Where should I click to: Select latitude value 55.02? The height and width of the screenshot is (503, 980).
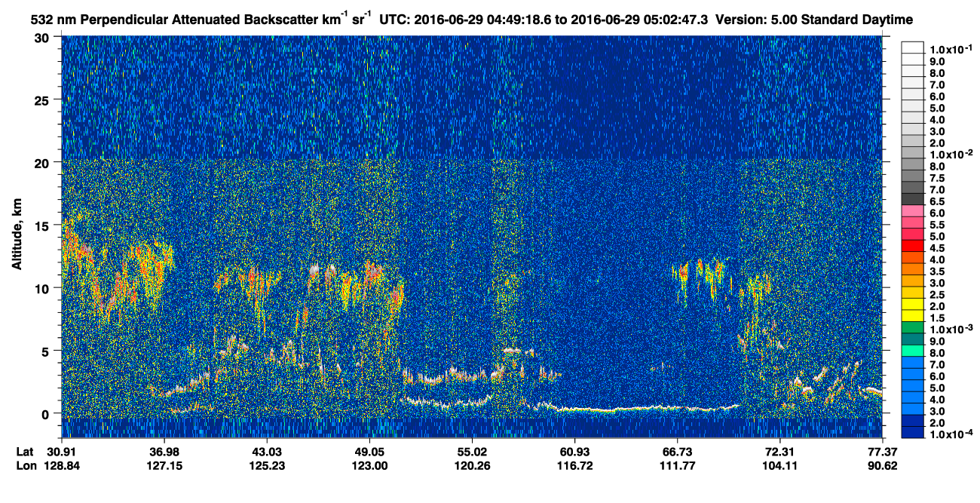[472, 452]
